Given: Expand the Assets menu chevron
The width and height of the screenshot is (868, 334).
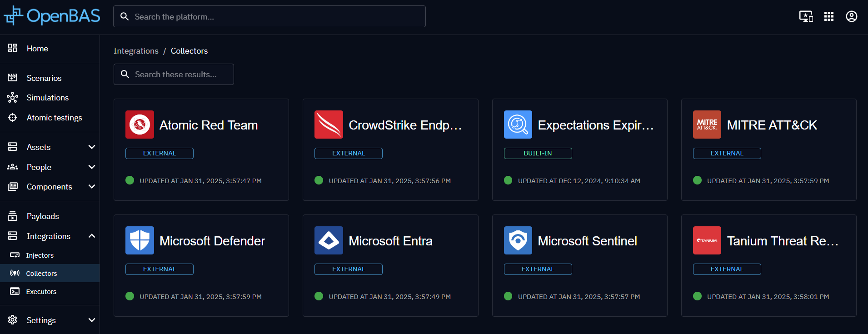Looking at the screenshot, I should pyautogui.click(x=91, y=147).
